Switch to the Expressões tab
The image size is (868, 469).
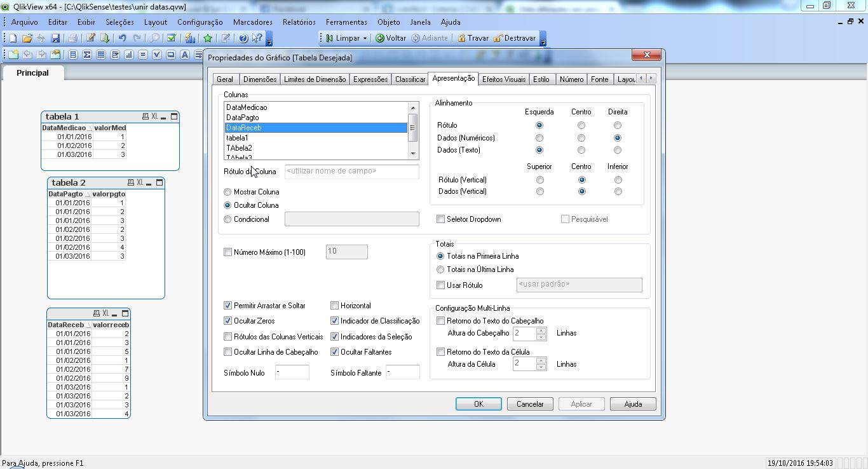(370, 79)
